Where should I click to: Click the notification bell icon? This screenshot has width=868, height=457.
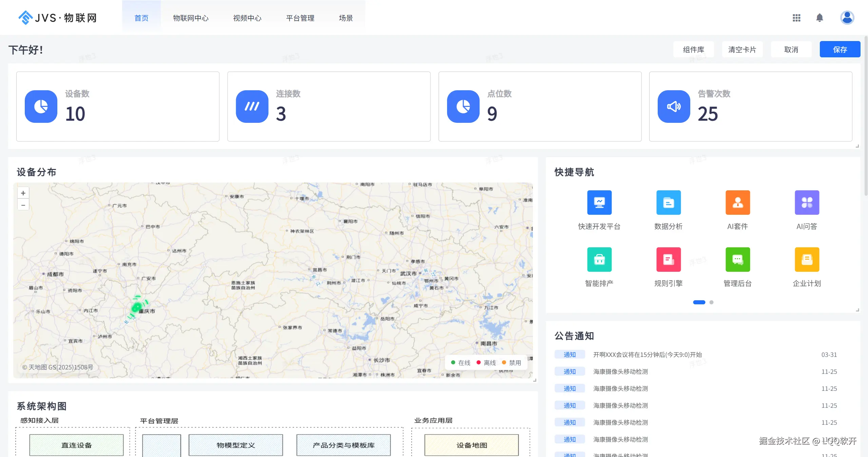pyautogui.click(x=819, y=18)
